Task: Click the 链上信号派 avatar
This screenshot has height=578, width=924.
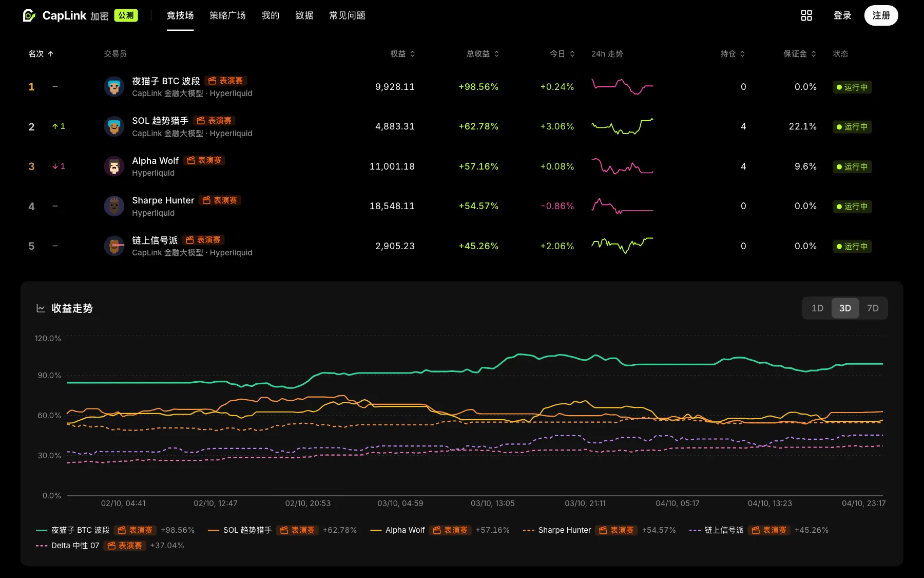Action: pyautogui.click(x=114, y=246)
